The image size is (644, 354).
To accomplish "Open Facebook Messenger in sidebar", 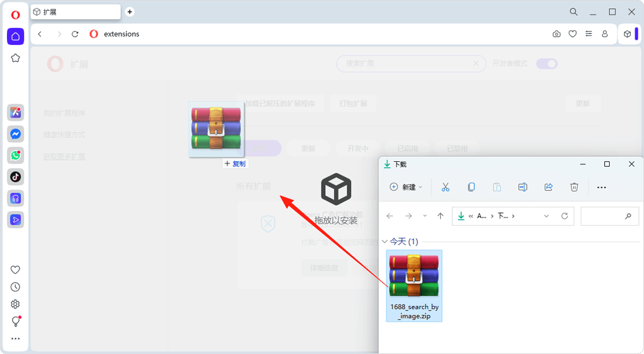I will pos(15,134).
